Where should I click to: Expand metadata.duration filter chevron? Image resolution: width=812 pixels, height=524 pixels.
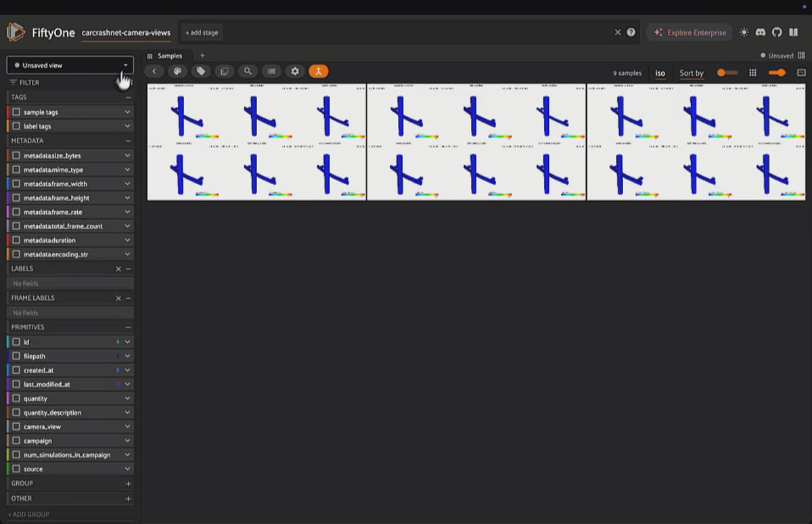[127, 240]
